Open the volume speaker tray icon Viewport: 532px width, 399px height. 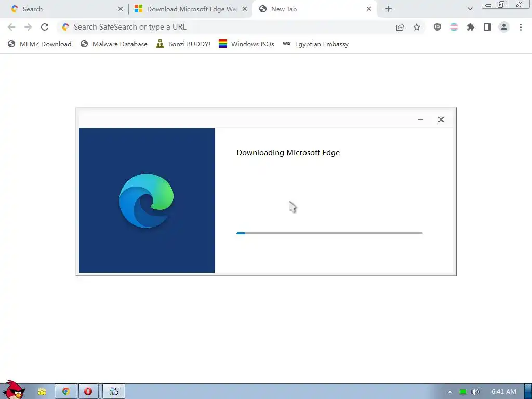(475, 392)
